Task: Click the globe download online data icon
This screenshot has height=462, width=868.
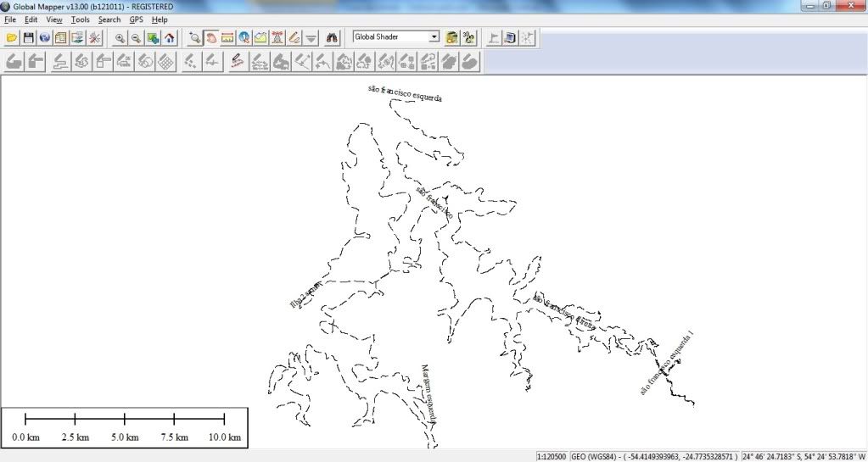Action: pos(44,37)
